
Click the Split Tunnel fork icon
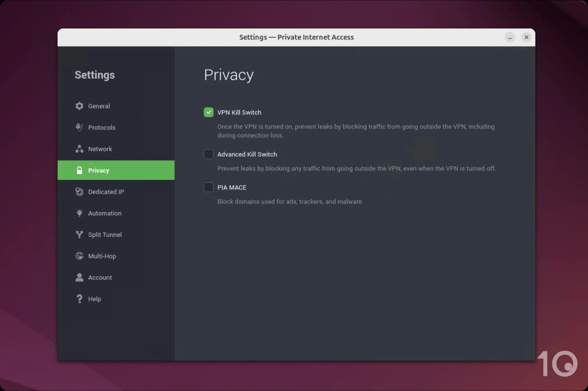(x=80, y=234)
